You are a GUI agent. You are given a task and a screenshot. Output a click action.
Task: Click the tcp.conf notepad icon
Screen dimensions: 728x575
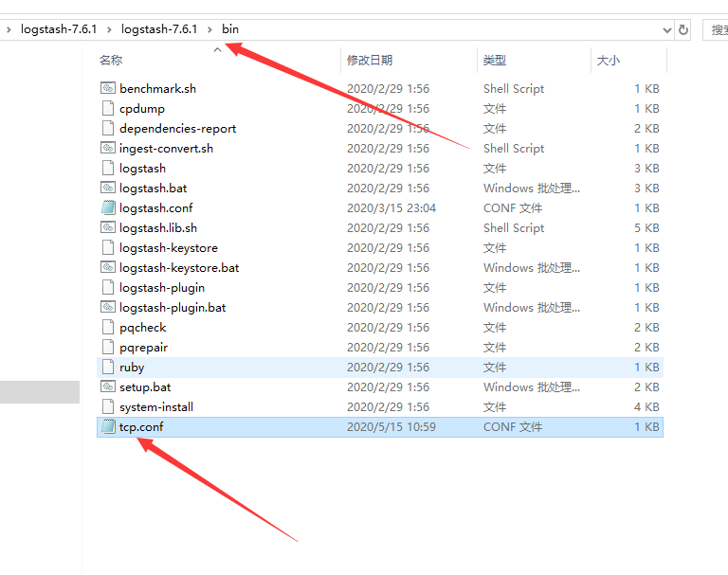108,427
